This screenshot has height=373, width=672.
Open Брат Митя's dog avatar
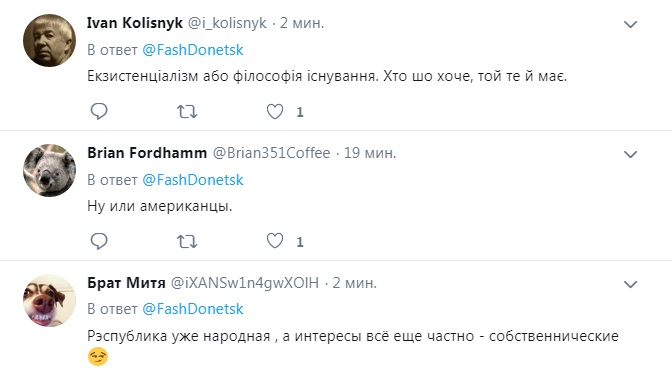(x=49, y=300)
